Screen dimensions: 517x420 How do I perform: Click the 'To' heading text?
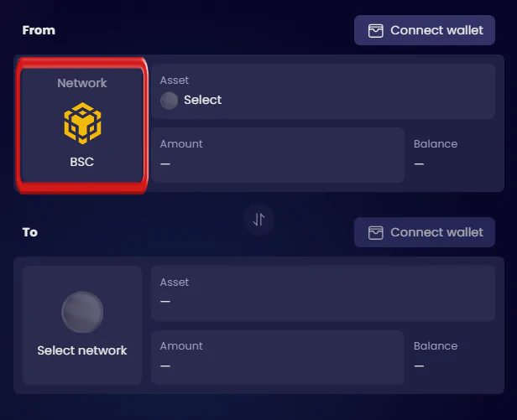(x=30, y=232)
